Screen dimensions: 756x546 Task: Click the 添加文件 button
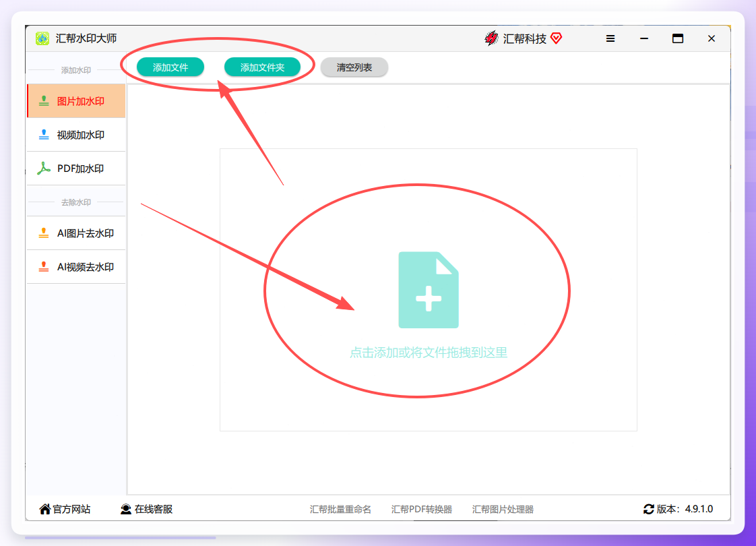pyautogui.click(x=170, y=67)
